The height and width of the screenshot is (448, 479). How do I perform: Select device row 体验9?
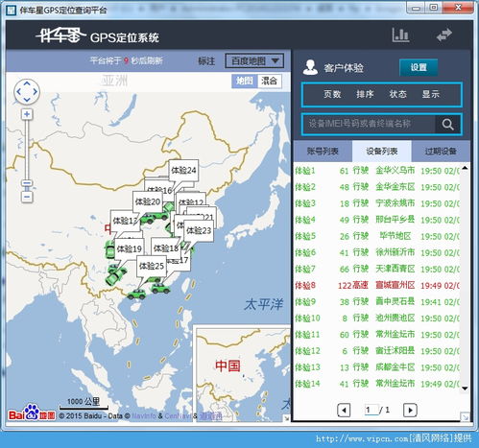[377, 301]
